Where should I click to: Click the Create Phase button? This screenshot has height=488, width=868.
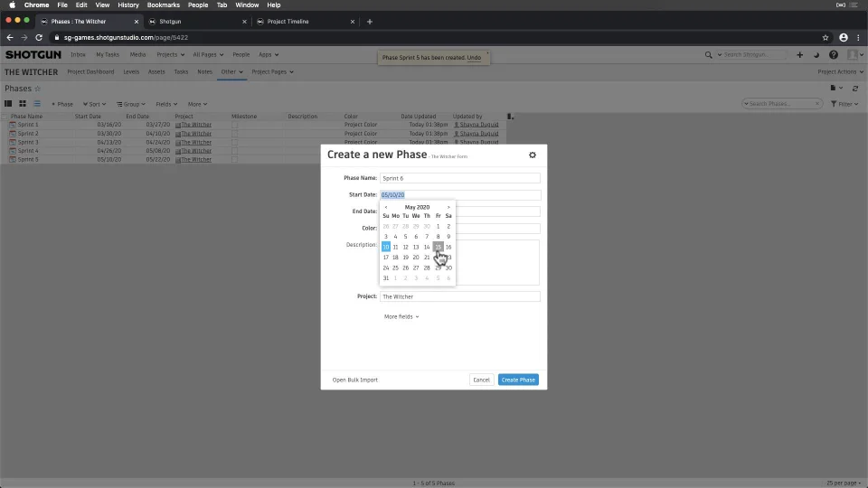(518, 380)
